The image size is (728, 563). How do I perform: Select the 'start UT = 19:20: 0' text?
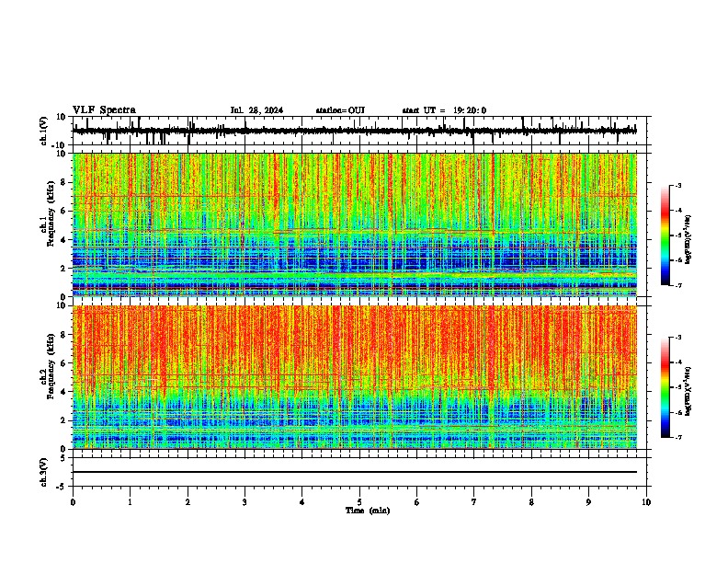point(444,110)
